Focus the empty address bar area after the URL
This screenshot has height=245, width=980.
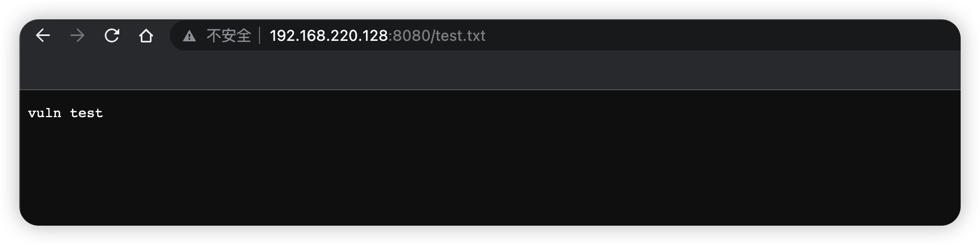tap(720, 35)
